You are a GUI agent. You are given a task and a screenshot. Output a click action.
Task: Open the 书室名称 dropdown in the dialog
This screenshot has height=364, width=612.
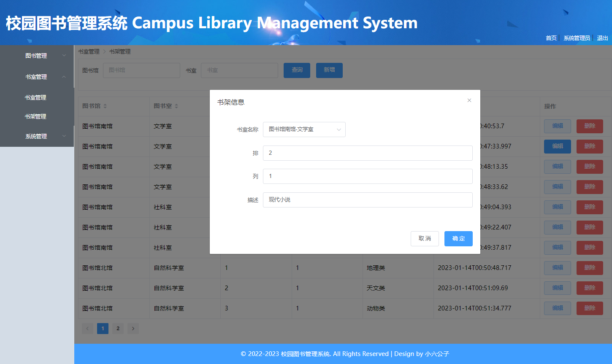click(304, 129)
